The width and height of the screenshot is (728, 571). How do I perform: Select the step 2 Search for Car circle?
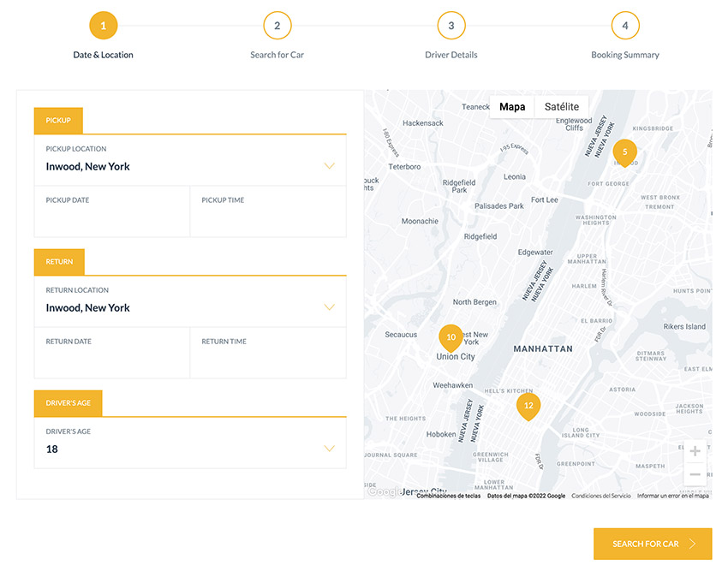[277, 25]
